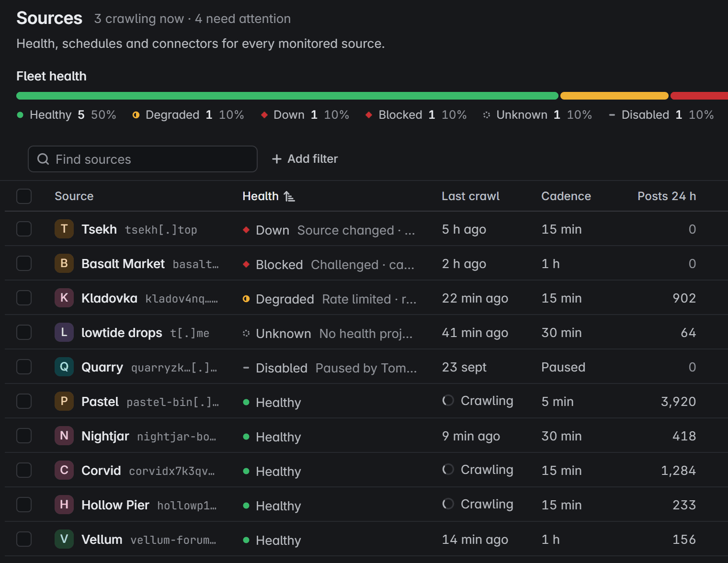
Task: Click the Tsekh "T" avatar icon
Action: point(64,229)
